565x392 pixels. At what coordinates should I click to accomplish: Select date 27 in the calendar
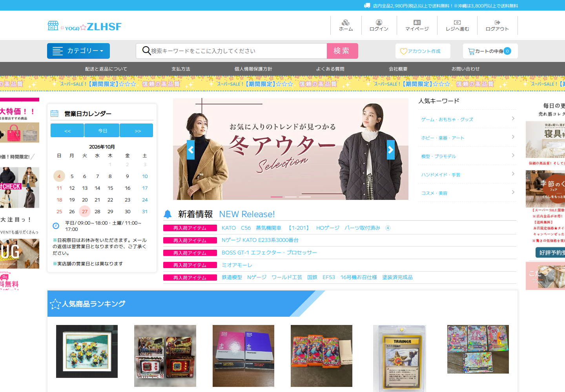click(85, 211)
